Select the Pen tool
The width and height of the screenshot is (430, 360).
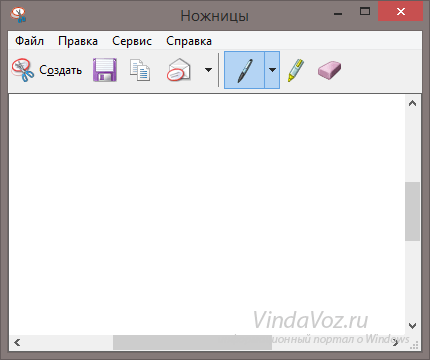pos(244,70)
